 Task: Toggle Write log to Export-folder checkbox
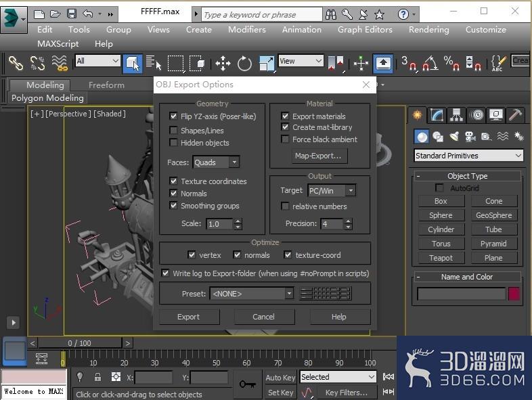(x=165, y=273)
